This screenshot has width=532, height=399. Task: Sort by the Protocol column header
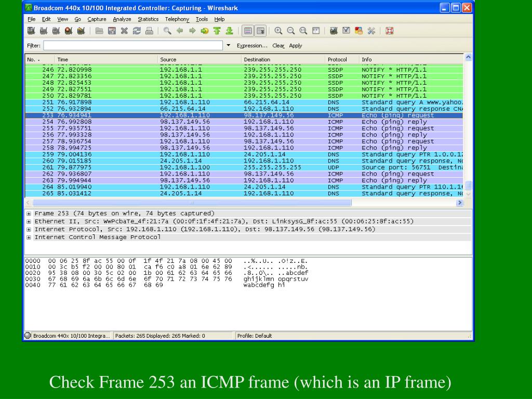pos(342,59)
